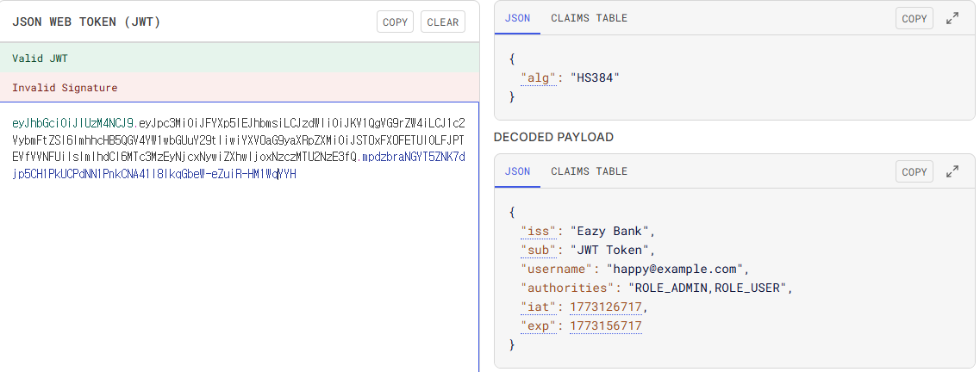Click the "username" claim key
This screenshot has height=372, width=980.
(x=558, y=269)
